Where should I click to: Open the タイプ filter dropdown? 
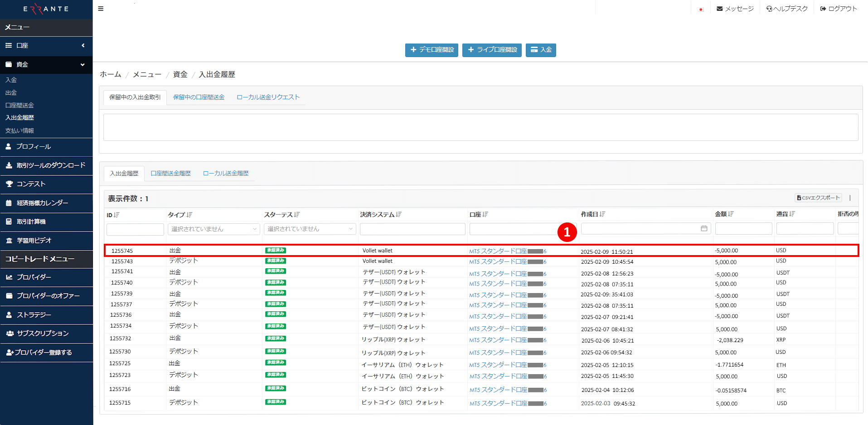point(213,229)
